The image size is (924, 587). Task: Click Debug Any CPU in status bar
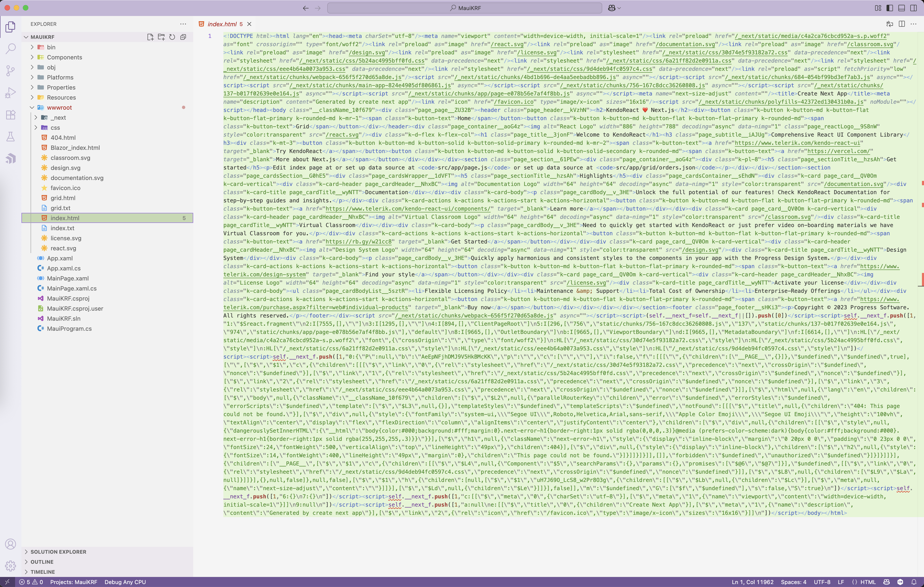(x=125, y=582)
